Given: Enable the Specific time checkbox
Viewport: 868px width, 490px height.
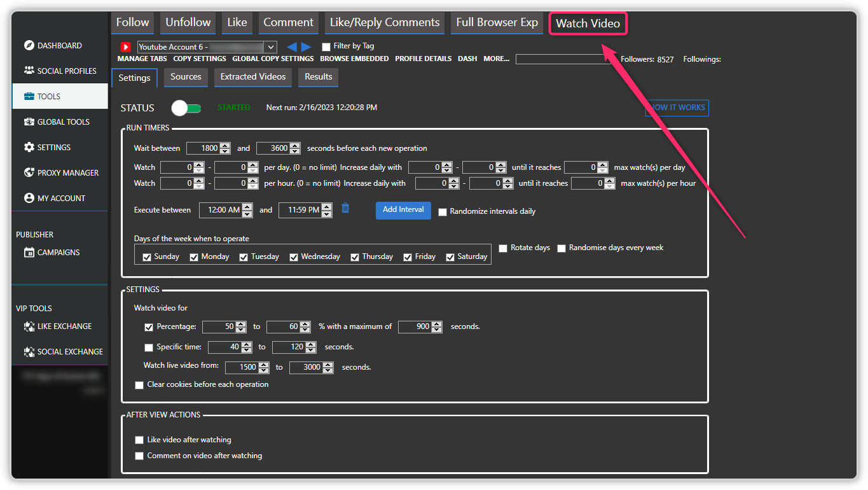Looking at the screenshot, I should point(148,347).
